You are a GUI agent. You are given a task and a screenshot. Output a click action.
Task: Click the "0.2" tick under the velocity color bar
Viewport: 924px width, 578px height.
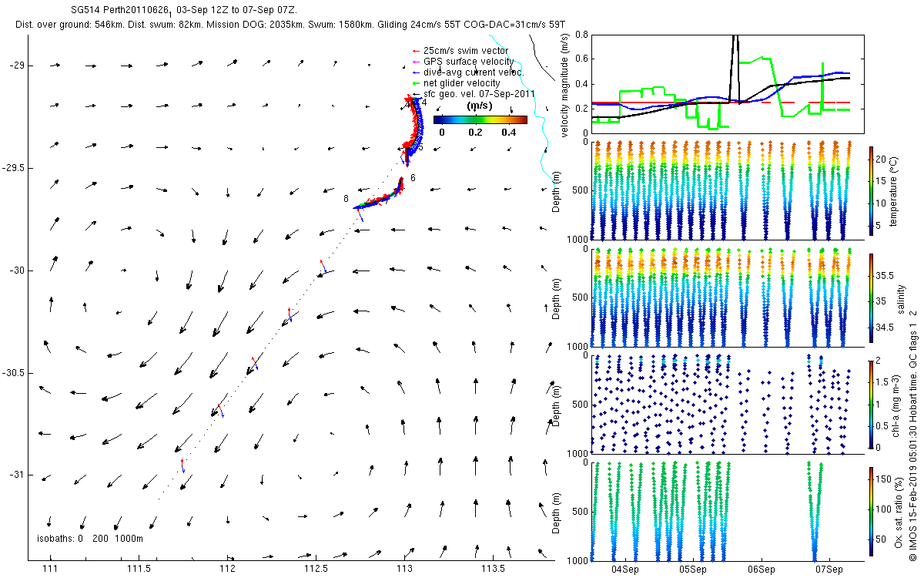click(475, 132)
